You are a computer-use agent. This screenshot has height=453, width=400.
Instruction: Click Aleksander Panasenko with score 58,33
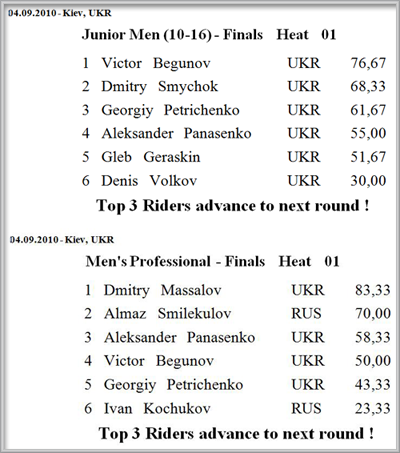[179, 337]
